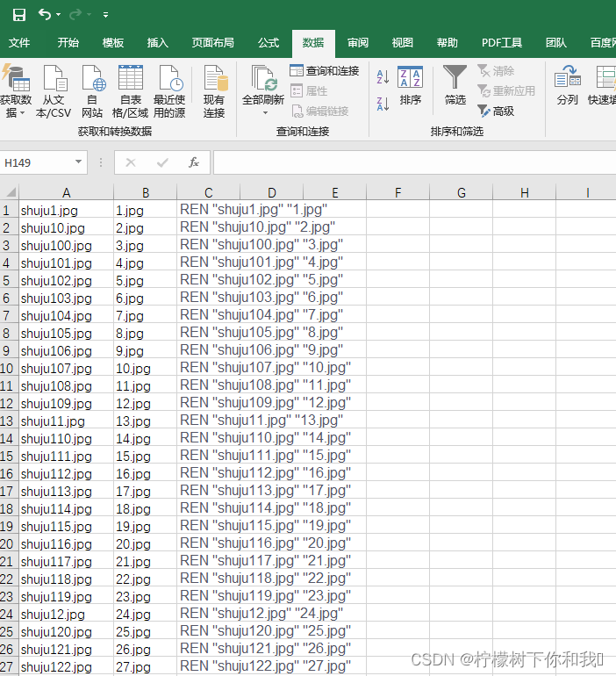616x676 pixels.
Task: Click the 属性 properties button
Action: (309, 91)
